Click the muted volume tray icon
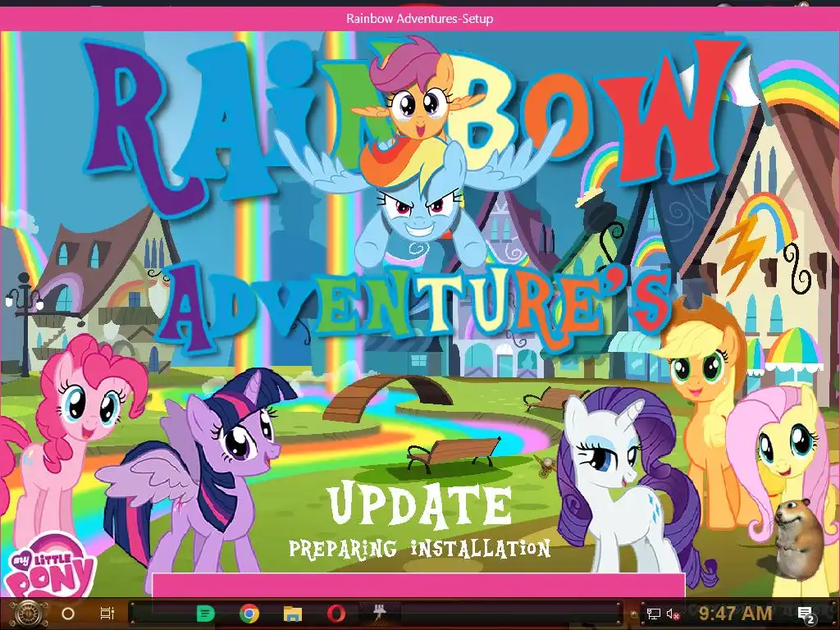 (673, 614)
